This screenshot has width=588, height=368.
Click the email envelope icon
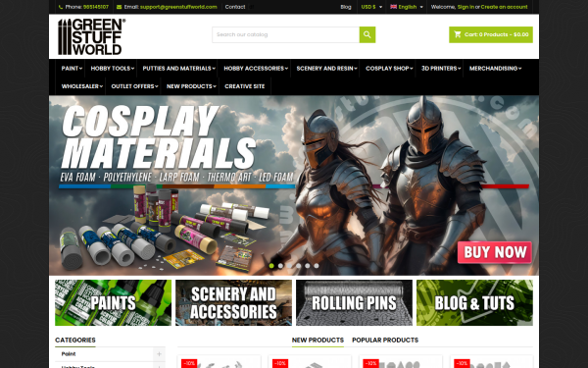pos(119,7)
